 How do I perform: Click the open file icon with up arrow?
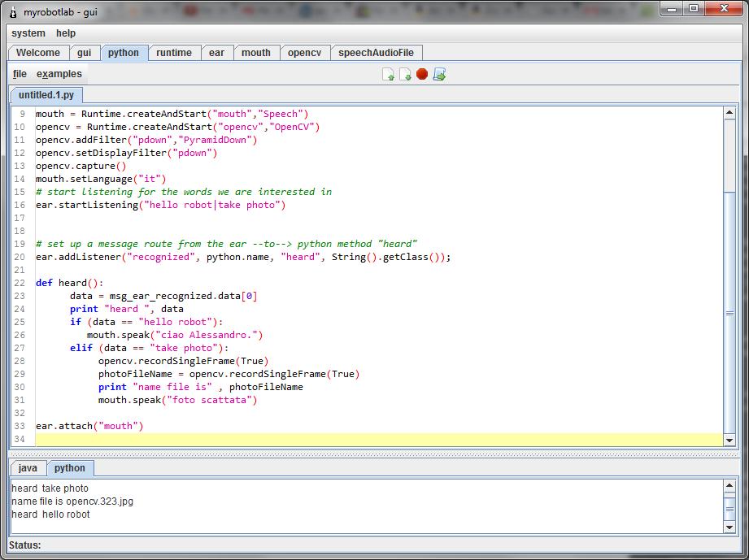[x=388, y=74]
